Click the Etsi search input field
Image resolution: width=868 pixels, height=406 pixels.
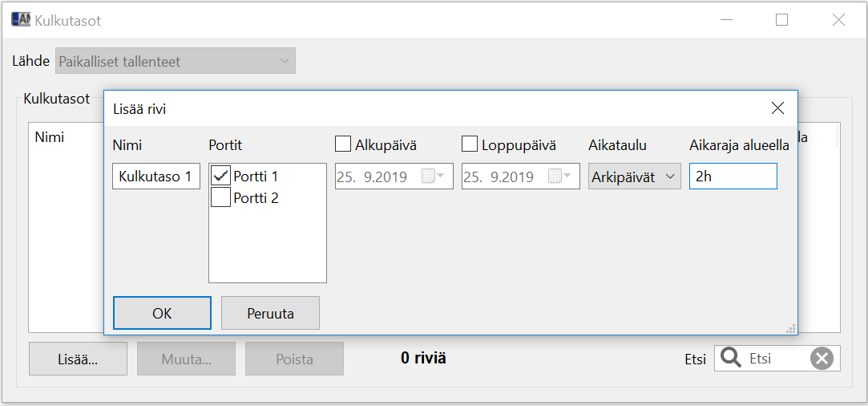click(777, 359)
